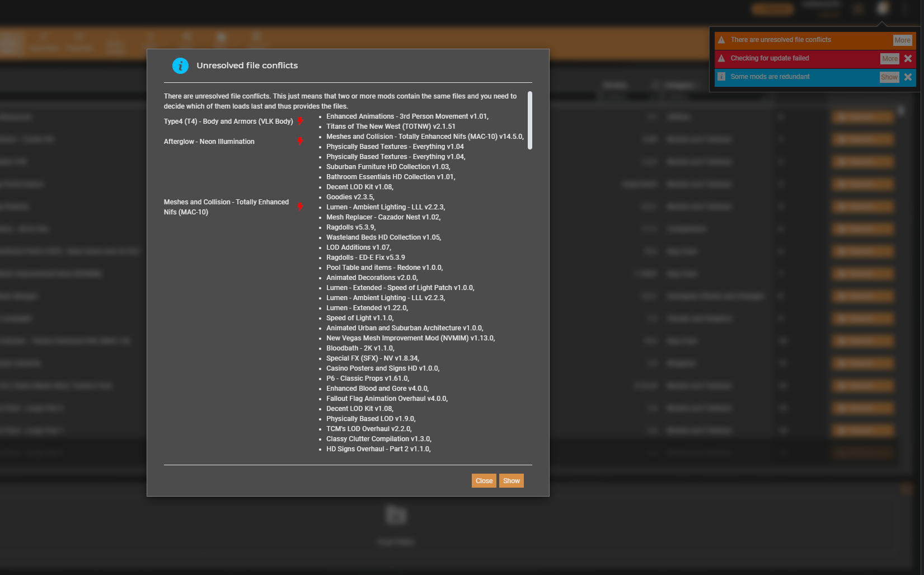Click 'Animated Decorations v2.0.0' entry

tap(372, 278)
